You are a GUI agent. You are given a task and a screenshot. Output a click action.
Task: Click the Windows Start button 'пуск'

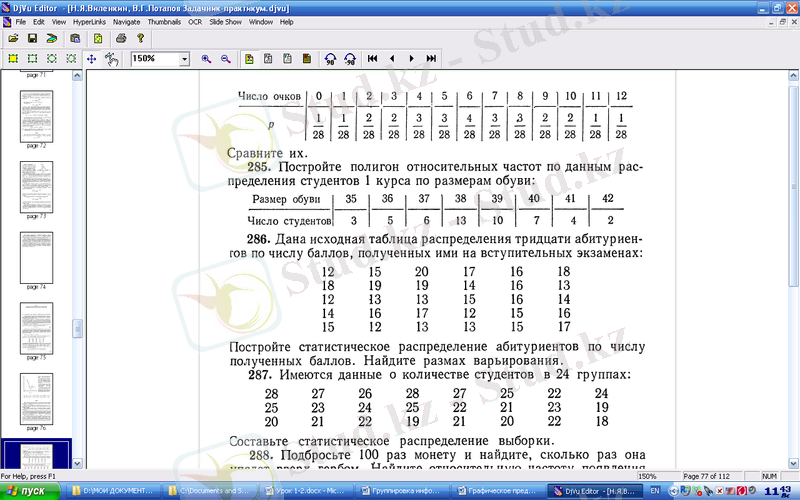(28, 491)
